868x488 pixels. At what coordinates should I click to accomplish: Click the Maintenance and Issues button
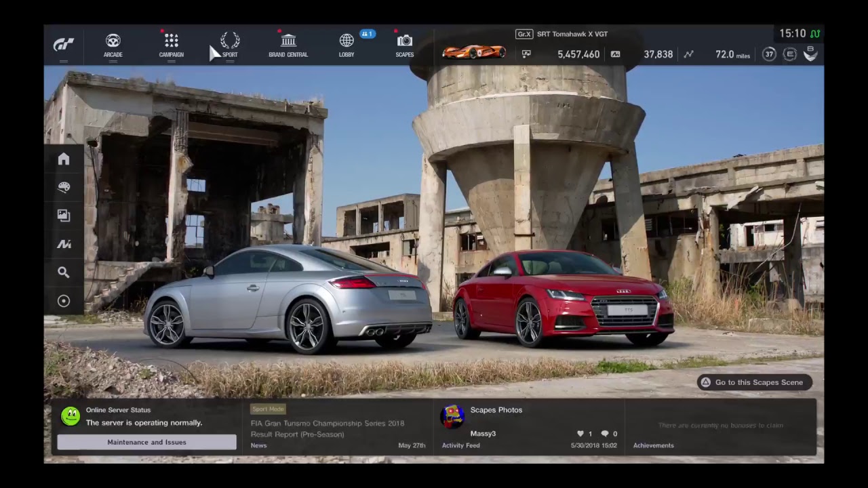tap(146, 442)
